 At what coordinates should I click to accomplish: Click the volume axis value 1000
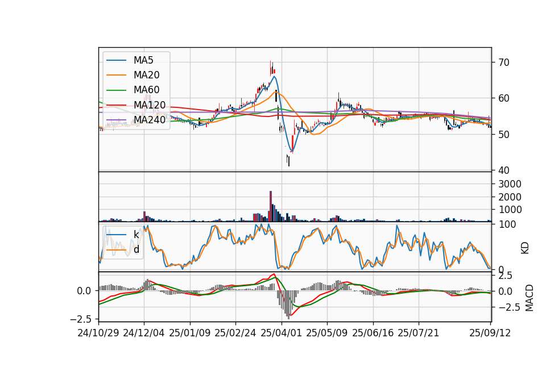click(510, 210)
